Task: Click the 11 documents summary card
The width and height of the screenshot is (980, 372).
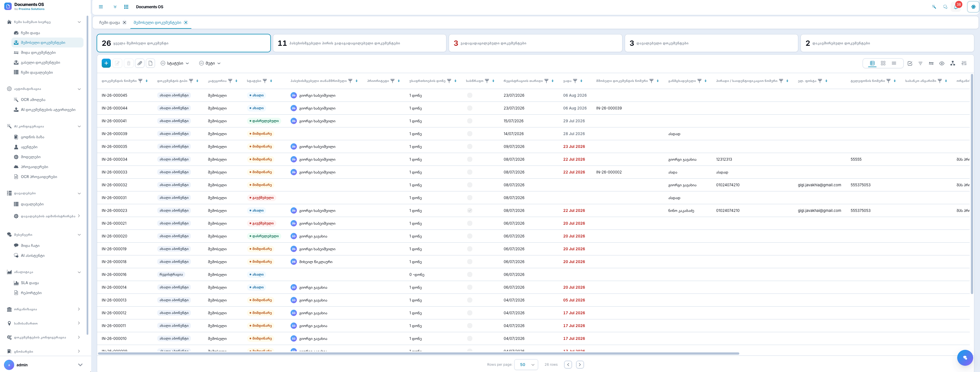Action: 359,43
